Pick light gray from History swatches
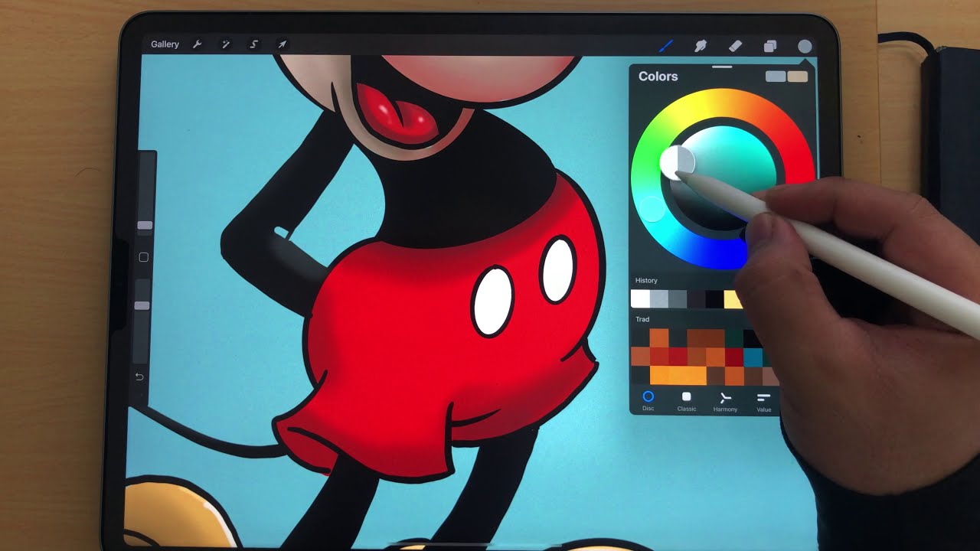980x551 pixels. [x=659, y=299]
